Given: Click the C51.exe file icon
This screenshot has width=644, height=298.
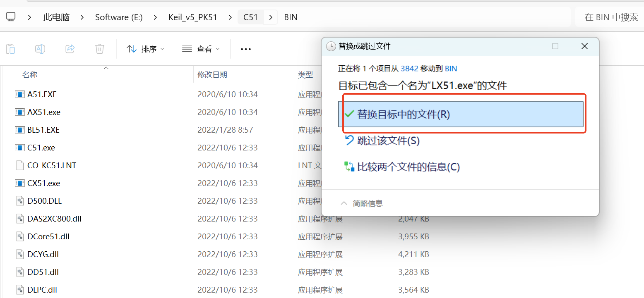Looking at the screenshot, I should [x=19, y=148].
